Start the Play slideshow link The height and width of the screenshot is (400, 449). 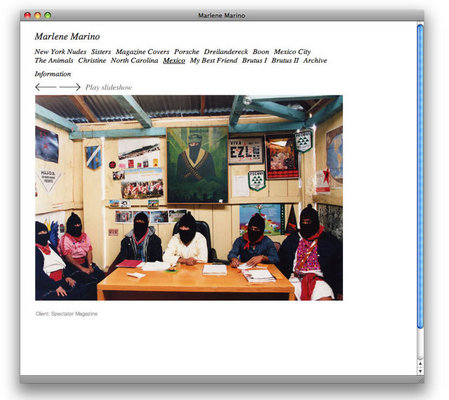[109, 87]
